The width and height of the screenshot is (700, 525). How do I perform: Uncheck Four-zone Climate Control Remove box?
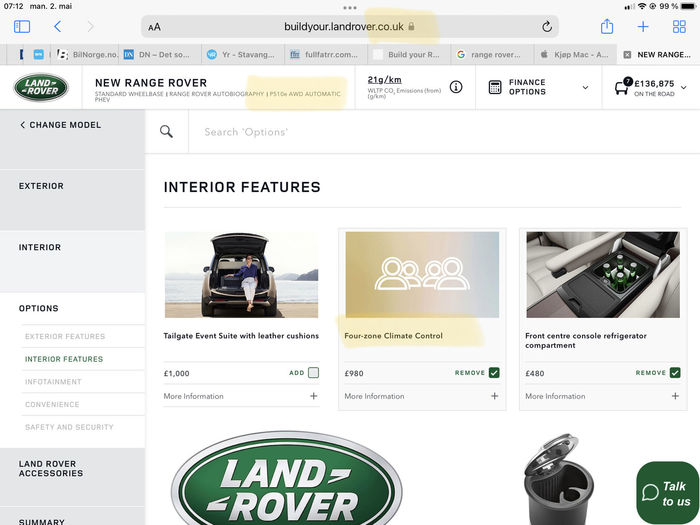494,373
